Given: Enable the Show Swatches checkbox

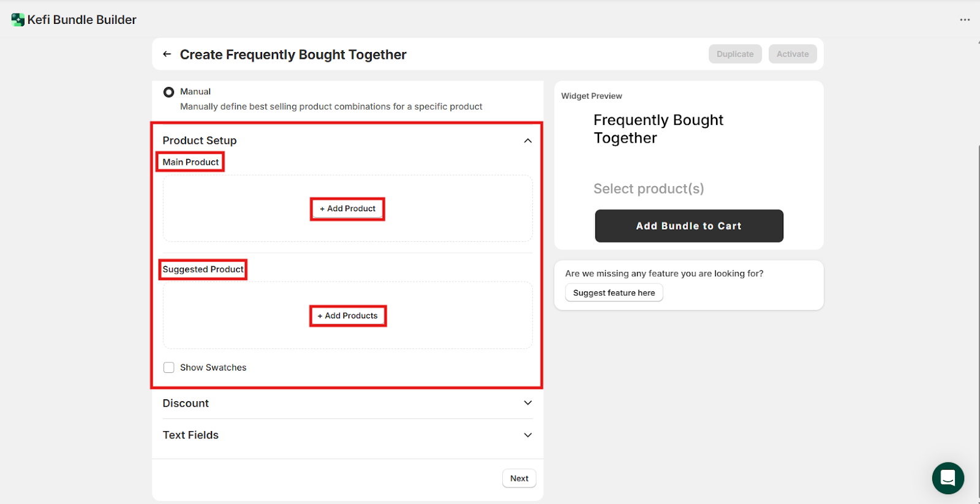Looking at the screenshot, I should coord(169,367).
